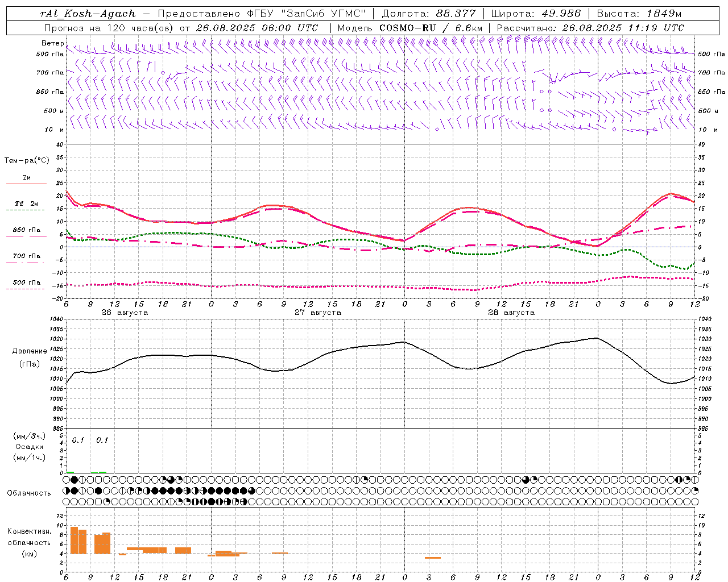Click the left 500 гПа wind level label

50,54
